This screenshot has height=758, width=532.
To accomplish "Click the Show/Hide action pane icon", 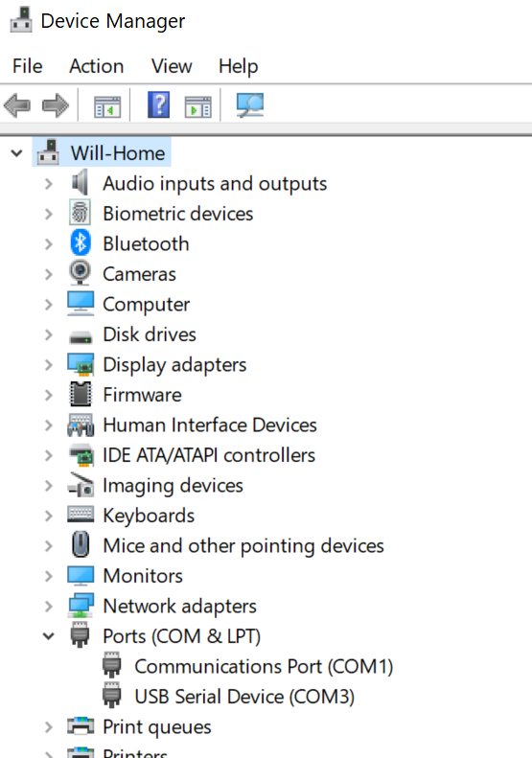I will pyautogui.click(x=198, y=106).
